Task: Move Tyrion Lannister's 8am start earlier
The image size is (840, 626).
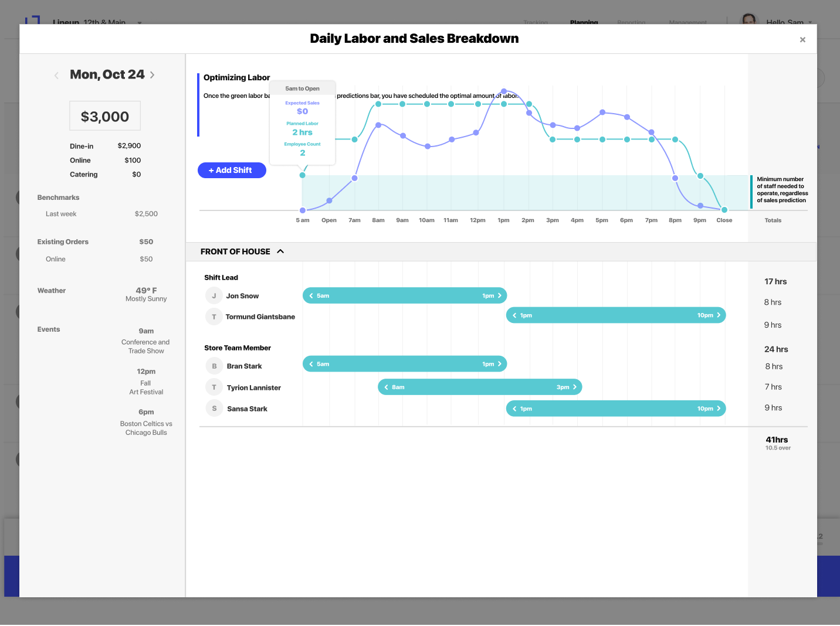Action: 386,387
